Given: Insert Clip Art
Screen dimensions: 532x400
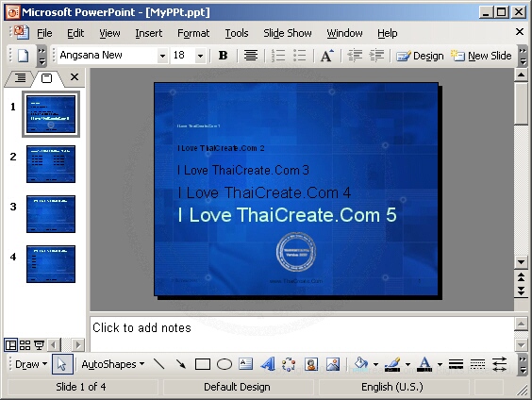Looking at the screenshot, I should (x=311, y=364).
